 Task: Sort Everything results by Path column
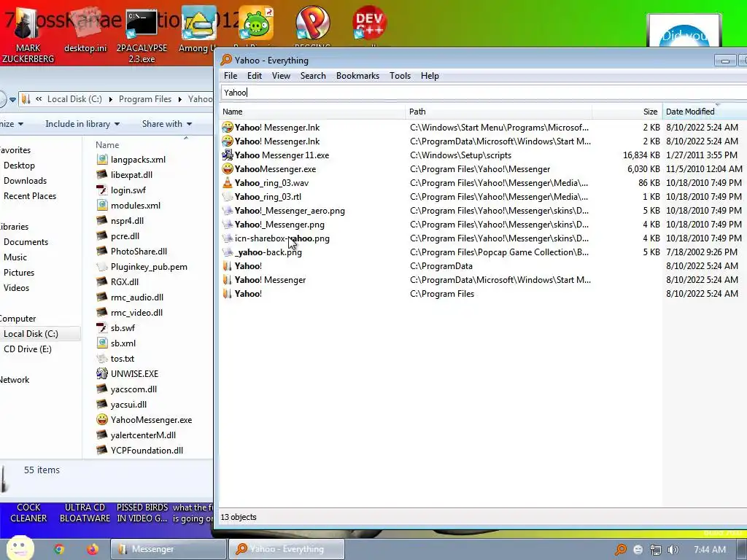[499, 112]
